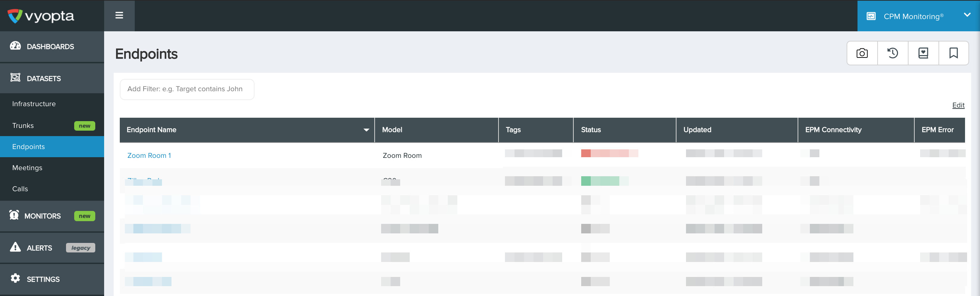The width and height of the screenshot is (980, 296).
Task: Sort by Model column header
Action: (436, 130)
